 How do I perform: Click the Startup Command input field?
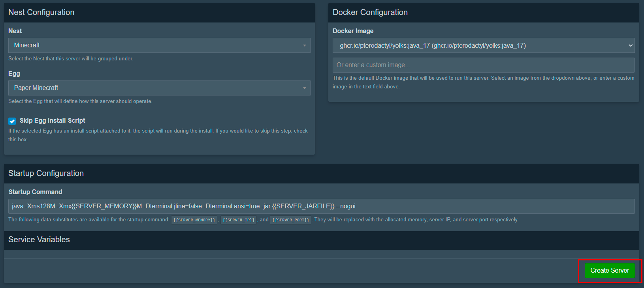[x=322, y=206]
